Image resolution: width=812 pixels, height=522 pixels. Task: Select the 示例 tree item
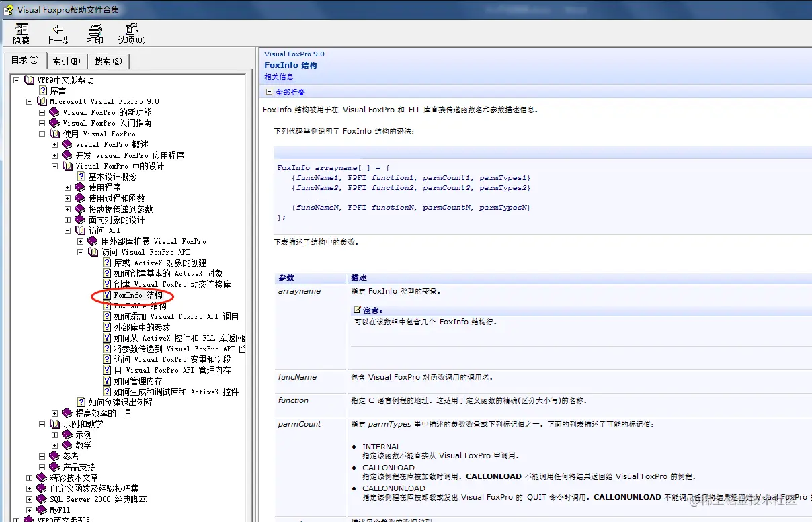(83, 435)
